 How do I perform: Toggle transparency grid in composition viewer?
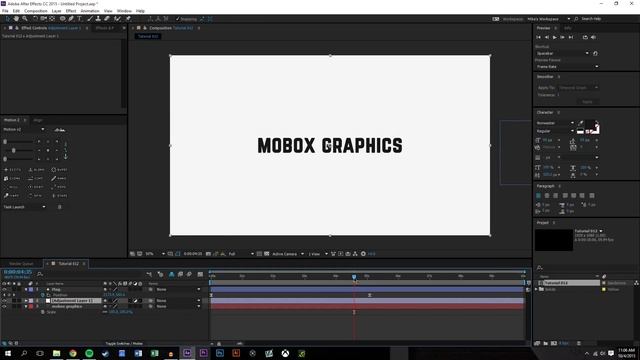click(x=267, y=254)
